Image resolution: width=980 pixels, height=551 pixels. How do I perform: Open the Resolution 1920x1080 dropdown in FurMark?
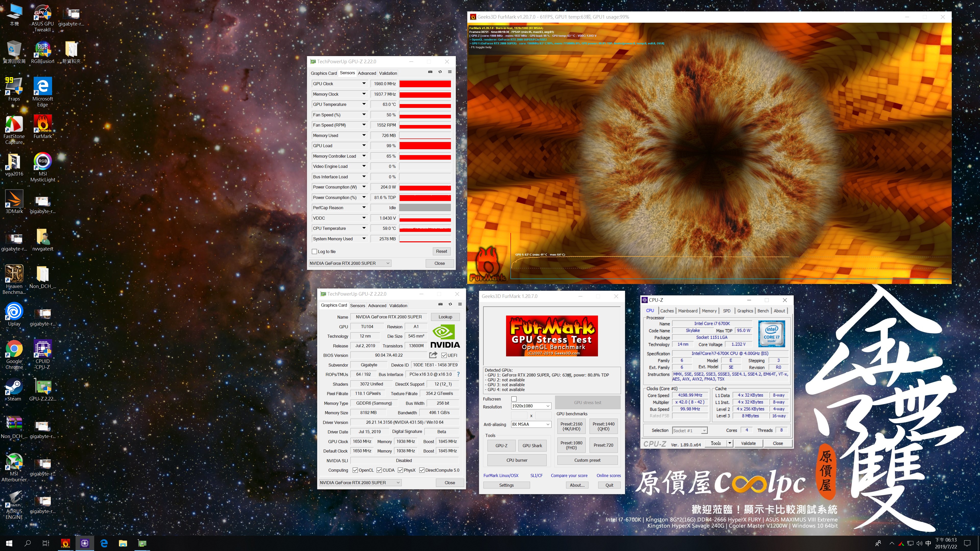531,406
